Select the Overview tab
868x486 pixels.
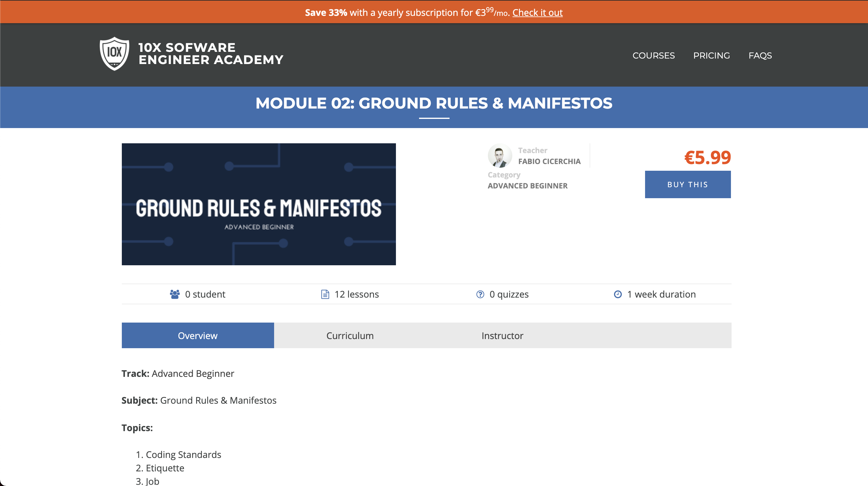[197, 335]
